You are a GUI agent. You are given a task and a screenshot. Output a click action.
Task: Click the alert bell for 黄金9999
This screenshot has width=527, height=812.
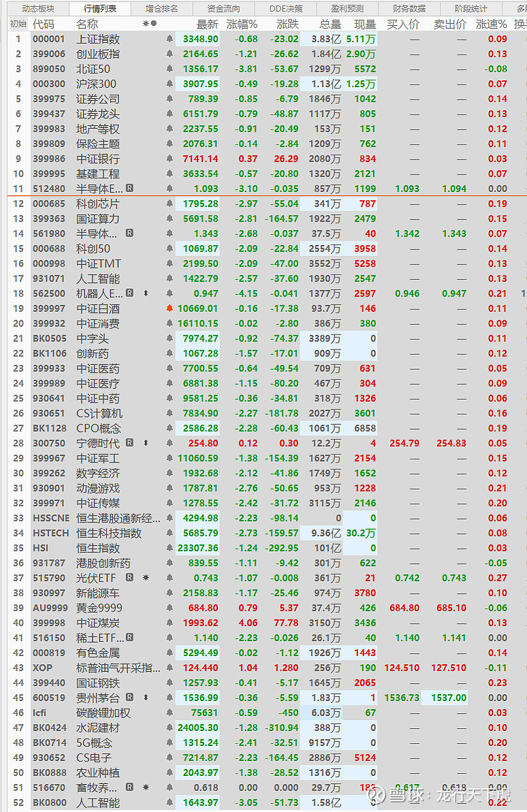coord(170,608)
